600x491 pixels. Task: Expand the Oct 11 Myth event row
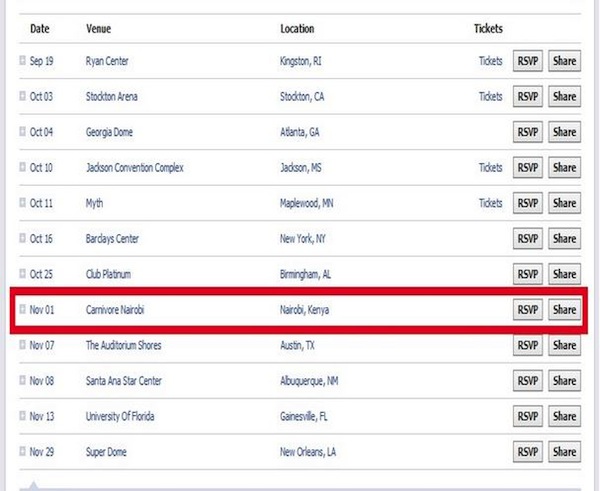click(22, 203)
